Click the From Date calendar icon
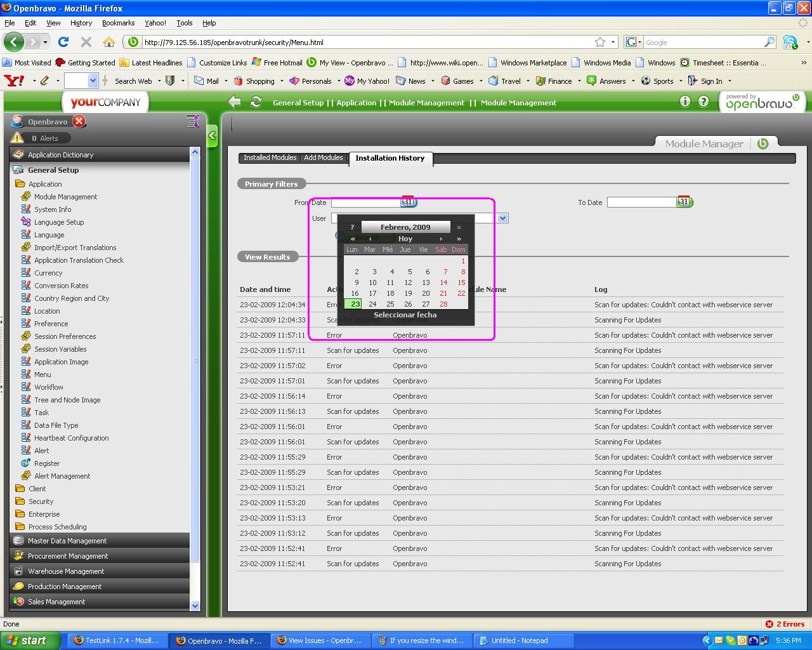This screenshot has height=650, width=812. [x=409, y=202]
